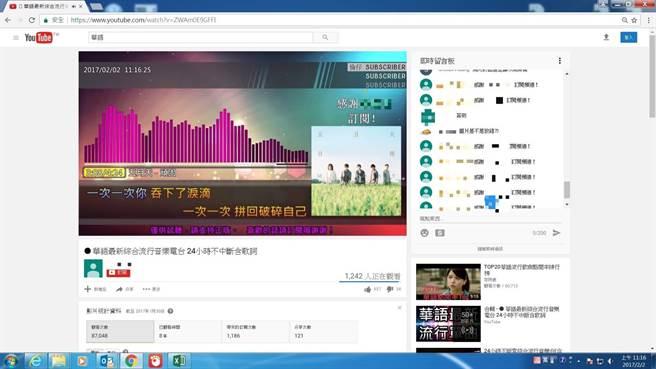
Task: Open Chrome zoom magnifier in address bar
Action: coord(624,20)
